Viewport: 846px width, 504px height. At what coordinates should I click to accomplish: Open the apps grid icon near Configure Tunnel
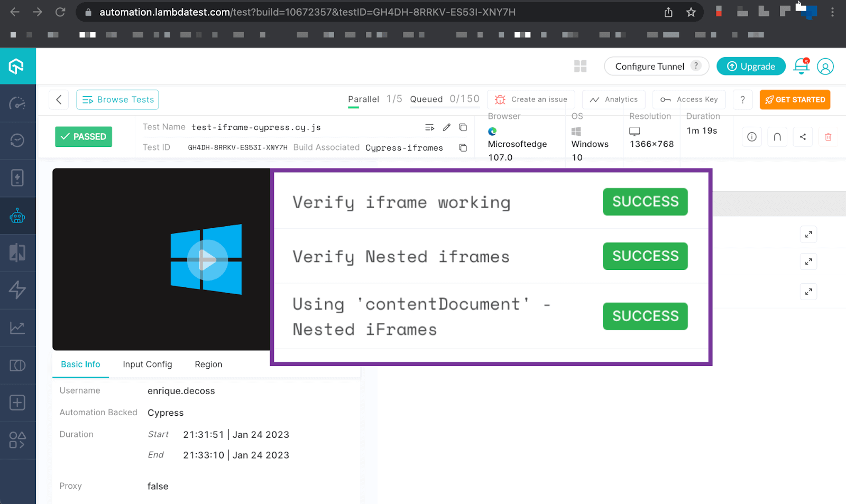click(x=580, y=66)
